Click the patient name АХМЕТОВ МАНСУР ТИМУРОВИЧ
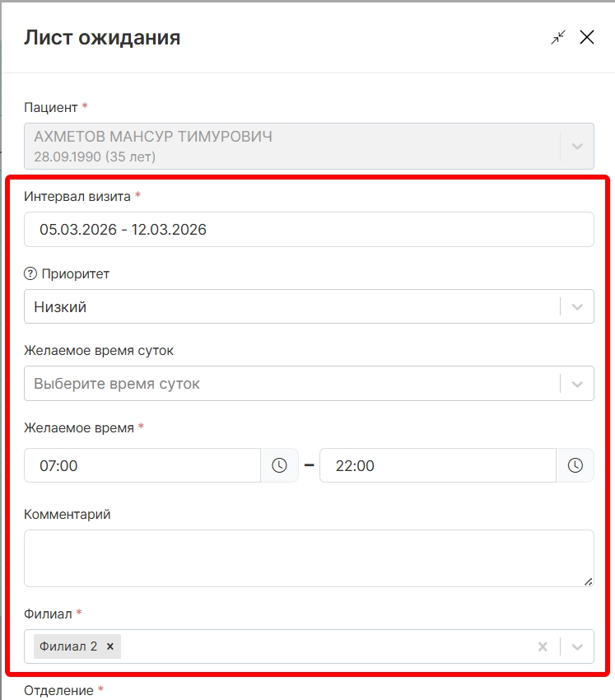This screenshot has height=700, width=615. coord(153,138)
